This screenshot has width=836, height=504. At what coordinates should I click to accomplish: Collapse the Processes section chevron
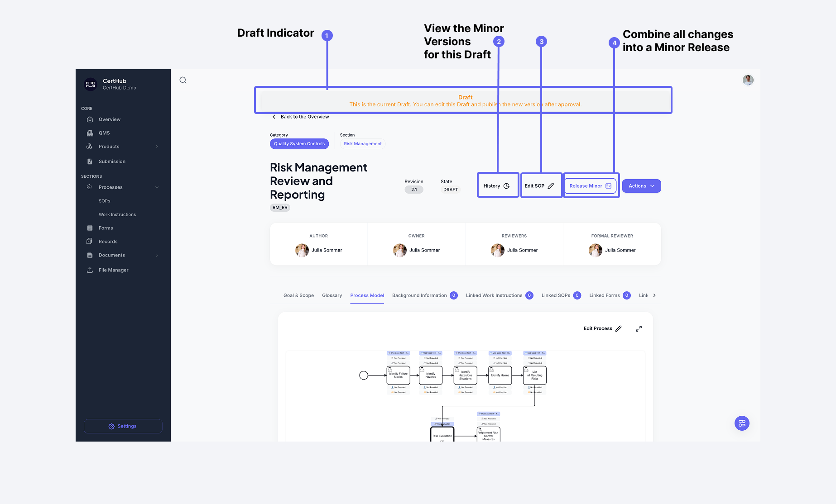[157, 187]
